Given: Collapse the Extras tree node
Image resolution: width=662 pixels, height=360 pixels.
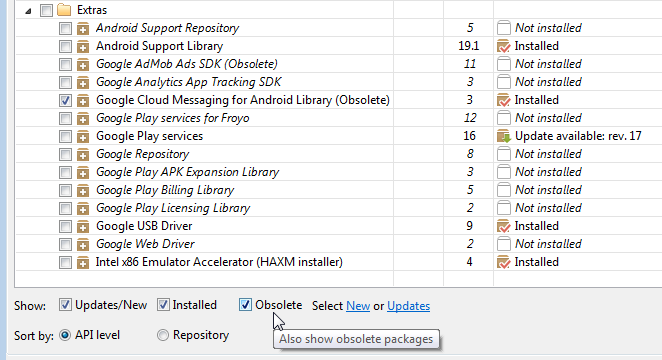Looking at the screenshot, I should pos(28,11).
